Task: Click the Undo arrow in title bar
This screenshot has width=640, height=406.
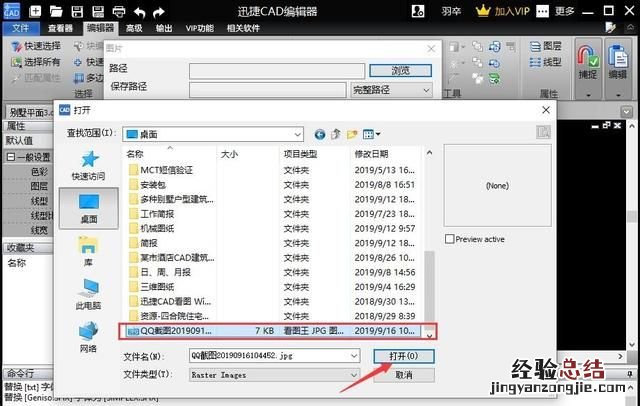Action: (x=140, y=12)
